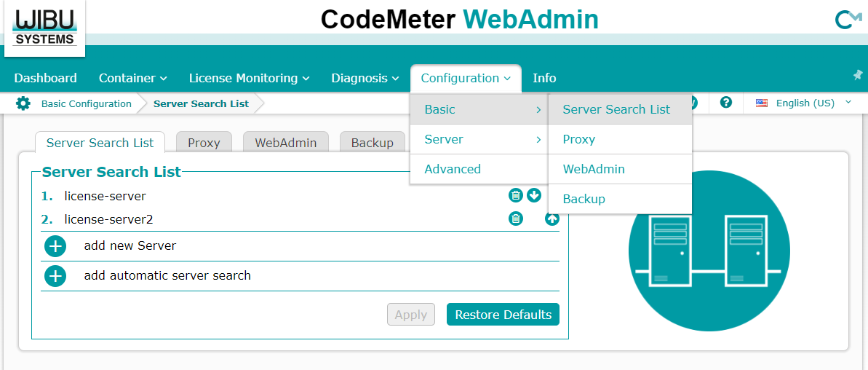
Task: Move license-server2 up in the list
Action: (x=552, y=219)
